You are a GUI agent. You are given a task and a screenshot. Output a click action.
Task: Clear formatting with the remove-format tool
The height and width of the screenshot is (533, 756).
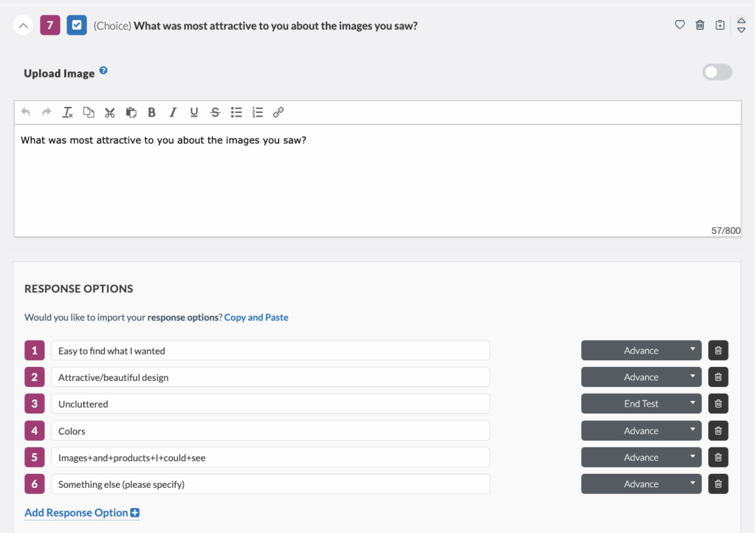[x=67, y=112]
